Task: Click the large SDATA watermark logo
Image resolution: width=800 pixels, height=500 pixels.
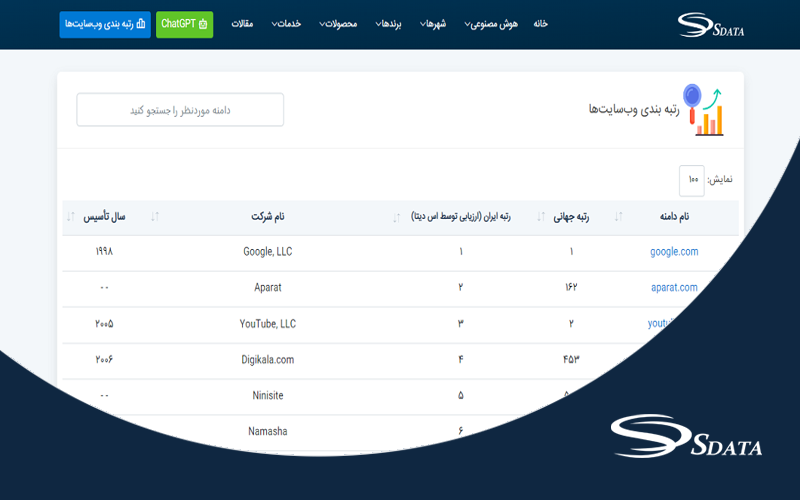Action: (x=686, y=436)
